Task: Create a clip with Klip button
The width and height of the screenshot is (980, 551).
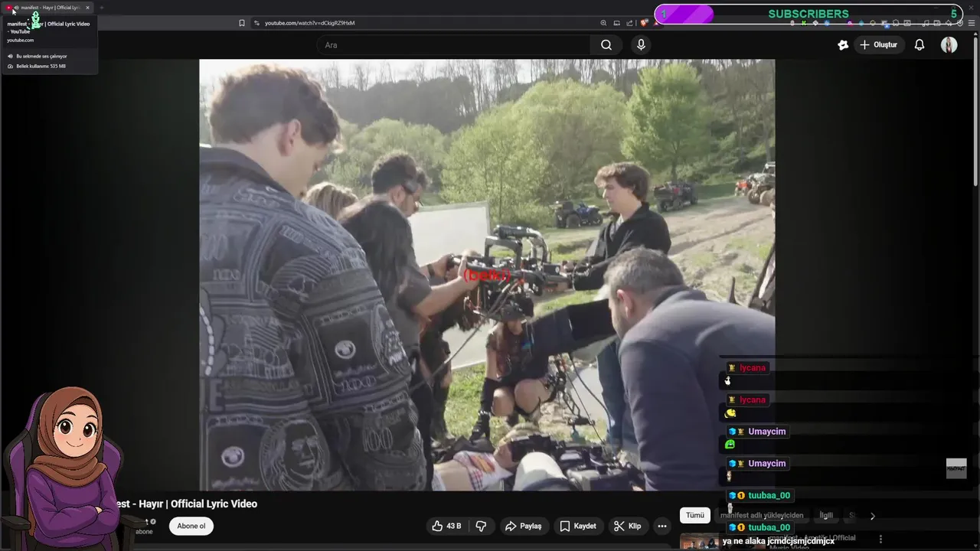Action: pyautogui.click(x=628, y=526)
